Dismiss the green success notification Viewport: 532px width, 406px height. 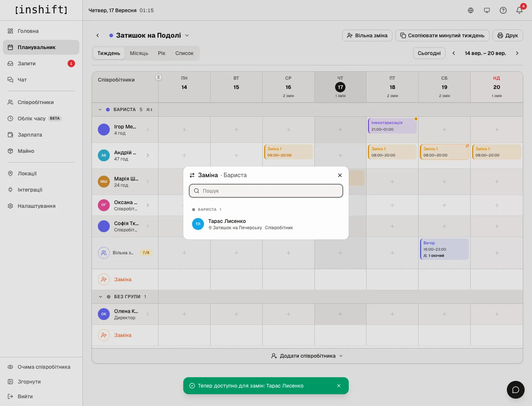[339, 386]
